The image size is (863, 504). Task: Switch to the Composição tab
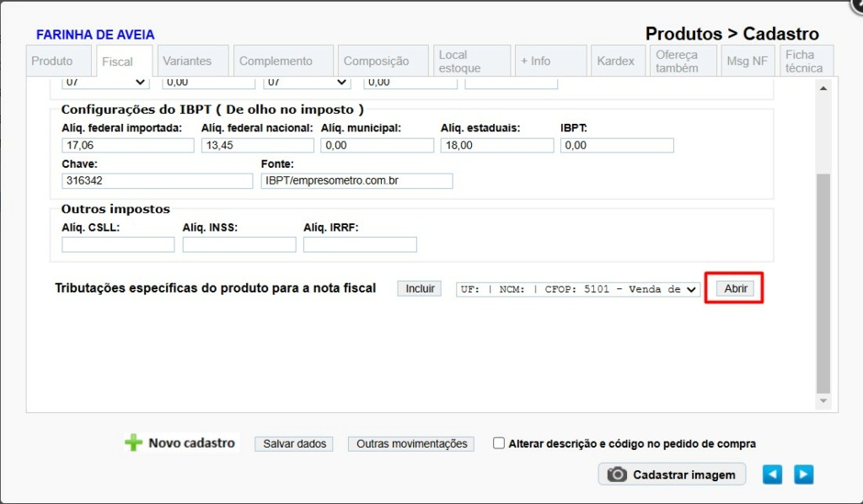tap(383, 61)
